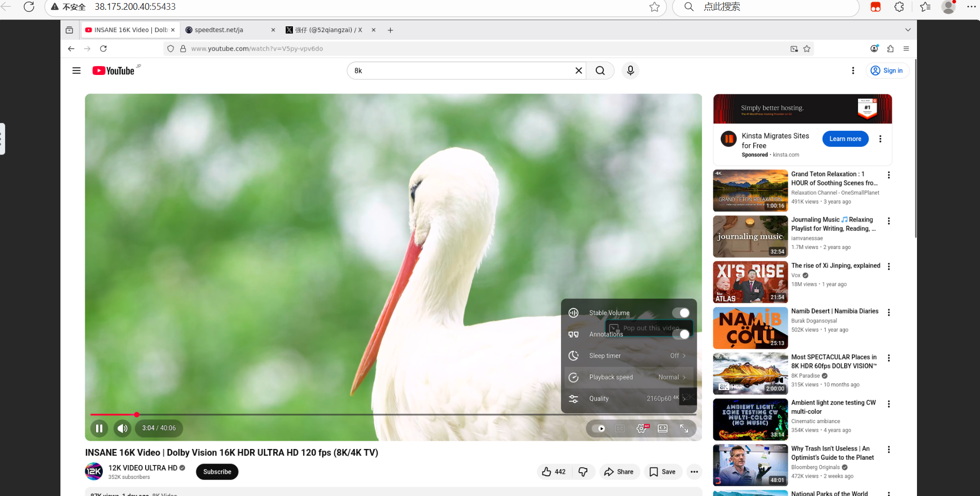Toggle the Annotations switch
Screen dimensions: 980x496
[x=680, y=335]
